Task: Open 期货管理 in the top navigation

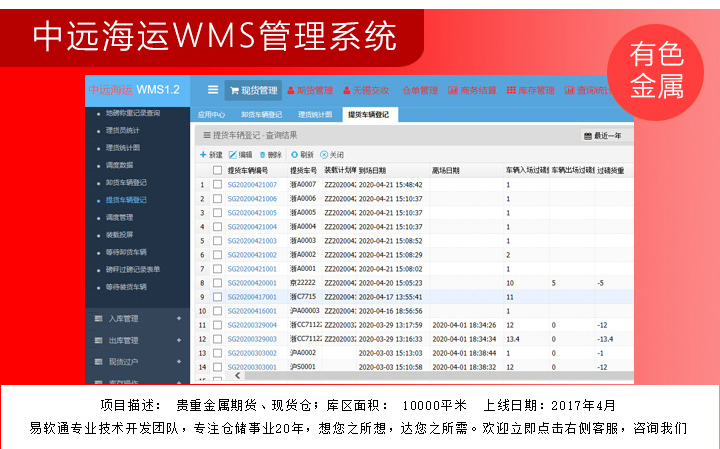Action: coord(310,90)
